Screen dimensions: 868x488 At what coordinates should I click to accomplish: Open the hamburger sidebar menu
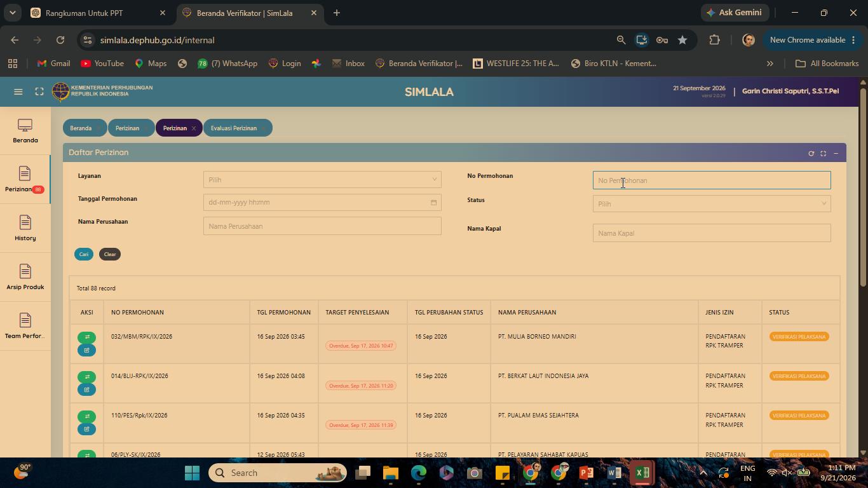[18, 91]
